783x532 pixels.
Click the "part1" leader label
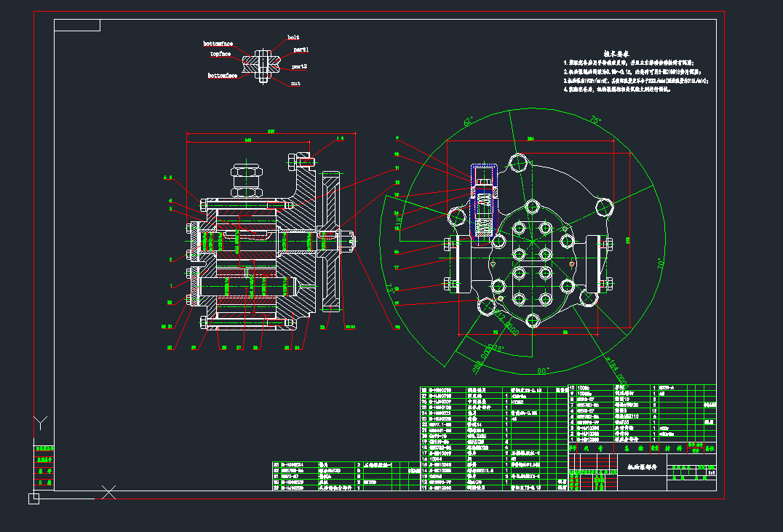click(x=301, y=50)
